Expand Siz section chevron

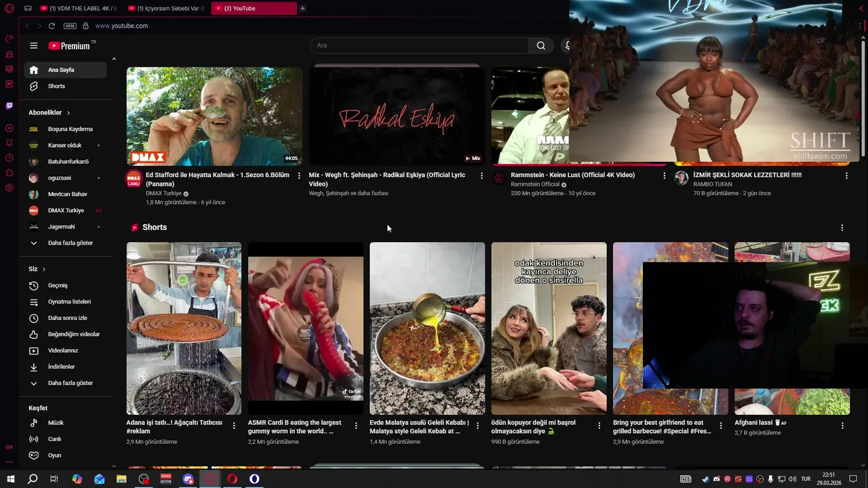click(x=44, y=269)
